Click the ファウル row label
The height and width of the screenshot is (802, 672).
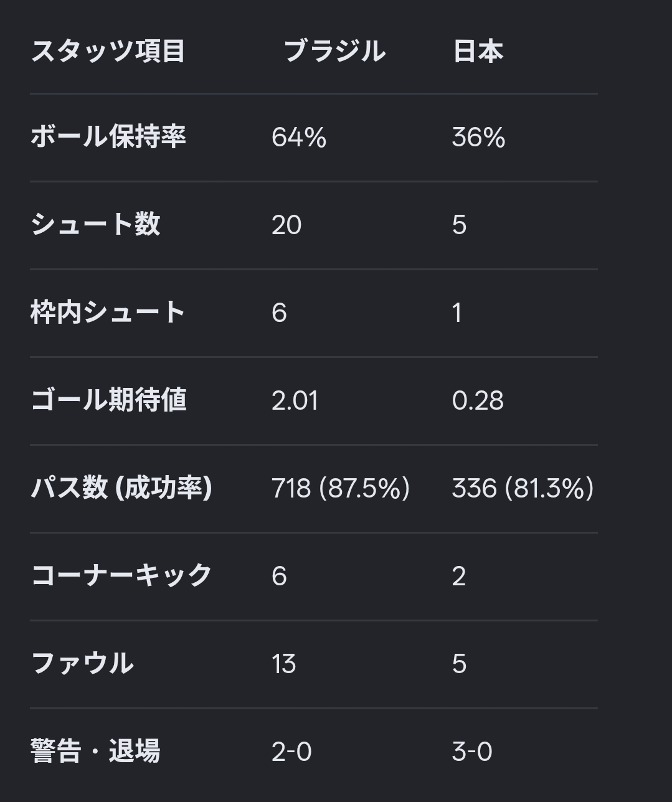click(82, 663)
